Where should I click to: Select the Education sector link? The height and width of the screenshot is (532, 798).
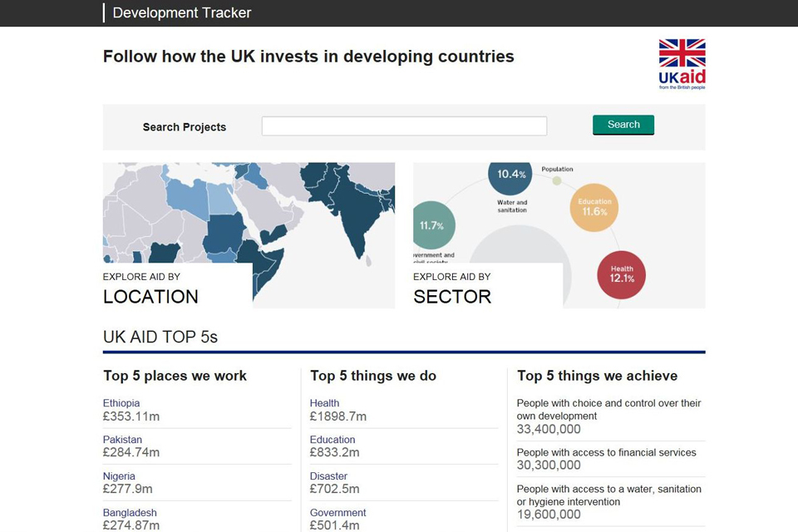click(x=332, y=440)
